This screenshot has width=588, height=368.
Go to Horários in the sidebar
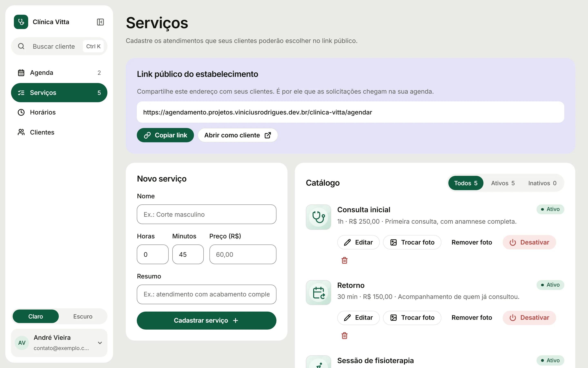[x=59, y=112]
